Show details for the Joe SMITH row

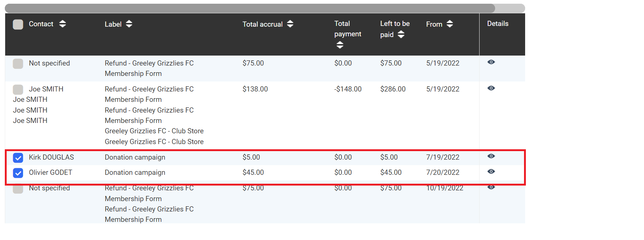point(491,88)
